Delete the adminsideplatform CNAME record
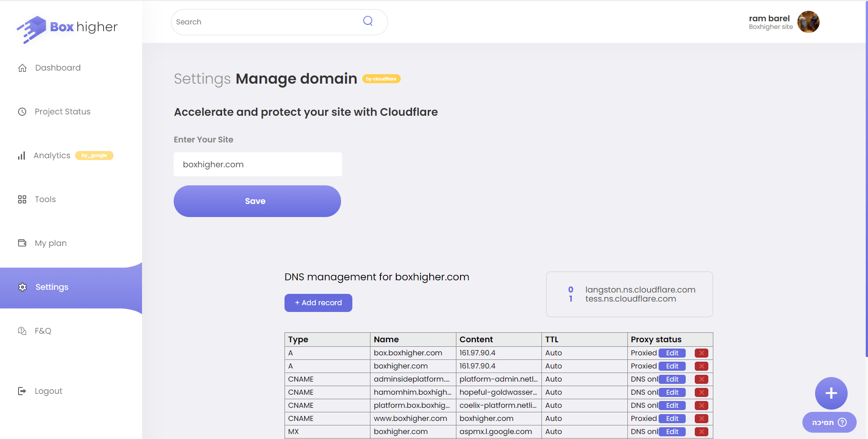 pos(701,379)
